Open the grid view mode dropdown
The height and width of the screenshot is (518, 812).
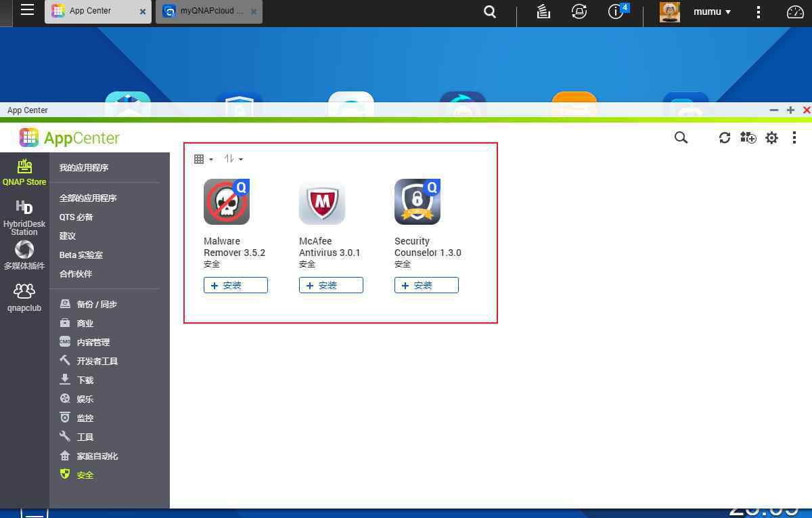pos(204,159)
